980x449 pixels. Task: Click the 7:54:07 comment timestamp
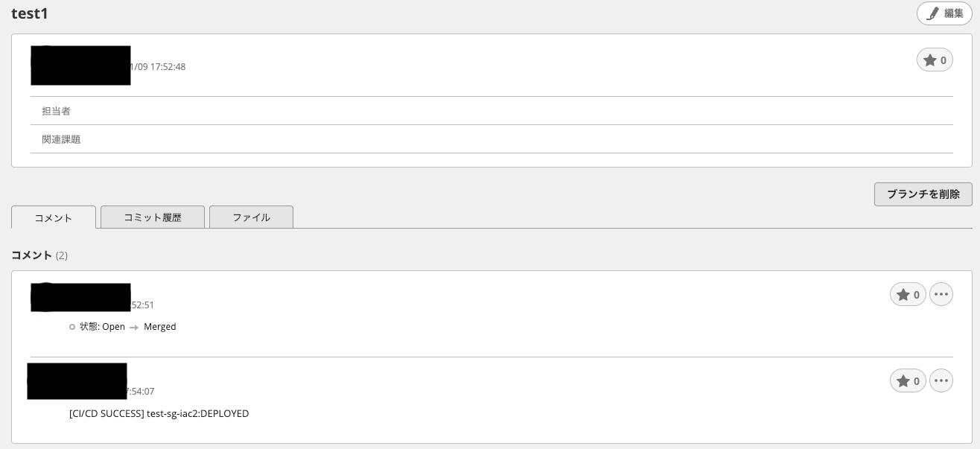(141, 392)
